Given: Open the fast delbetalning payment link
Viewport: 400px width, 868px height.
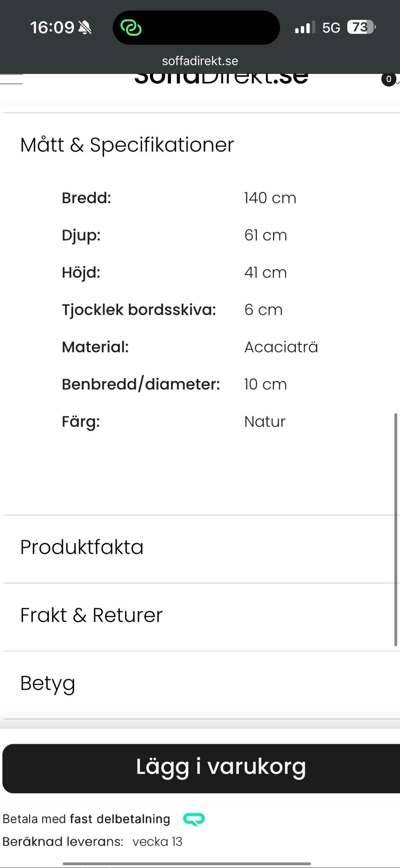Looking at the screenshot, I should [120, 819].
